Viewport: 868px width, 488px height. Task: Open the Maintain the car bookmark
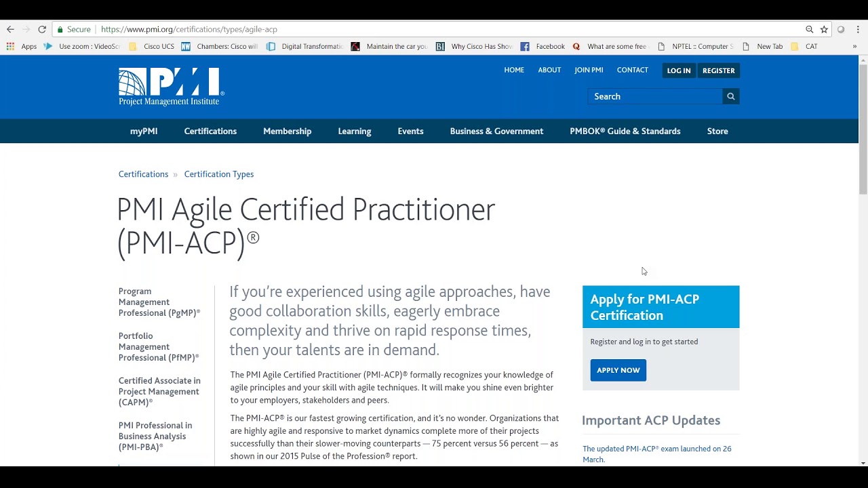tap(389, 46)
